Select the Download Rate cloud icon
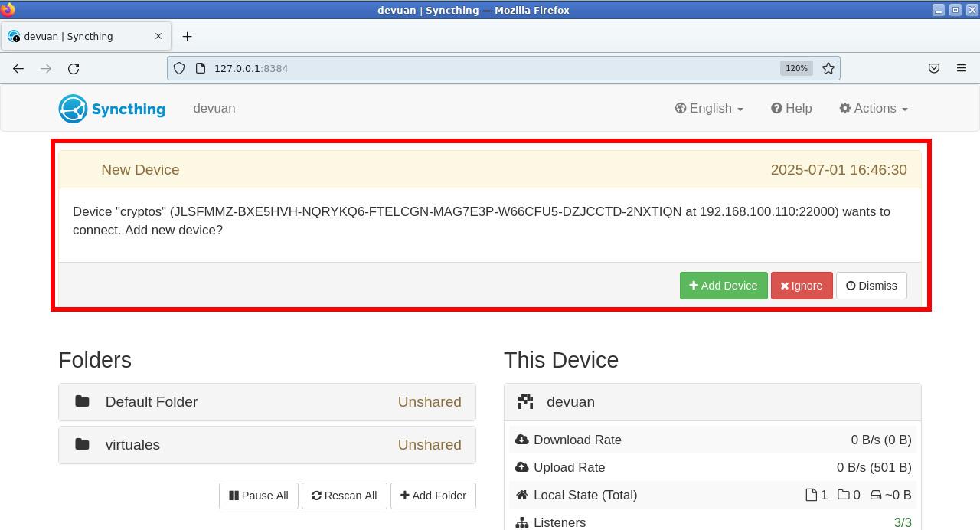The width and height of the screenshot is (980, 530). 521,440
